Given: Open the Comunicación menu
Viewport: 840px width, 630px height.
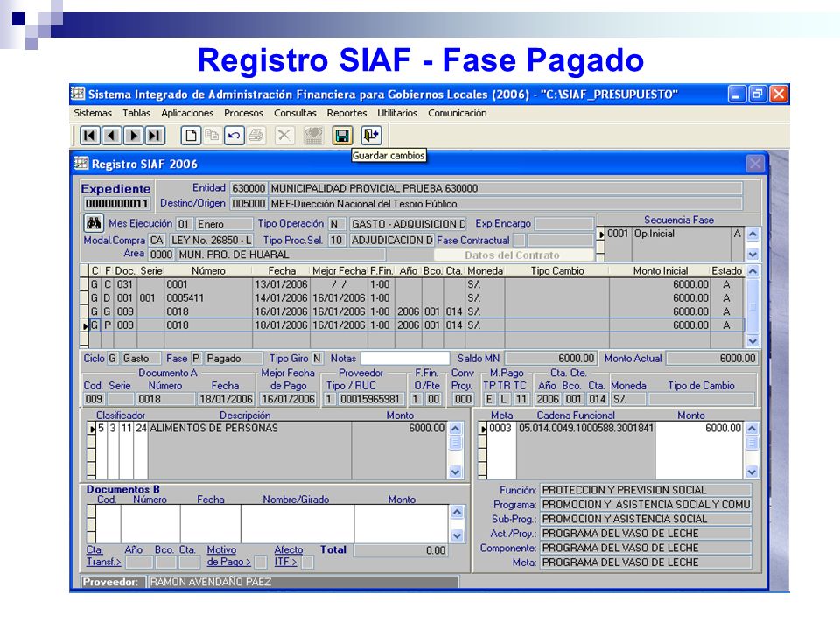Looking at the screenshot, I should click(x=457, y=113).
